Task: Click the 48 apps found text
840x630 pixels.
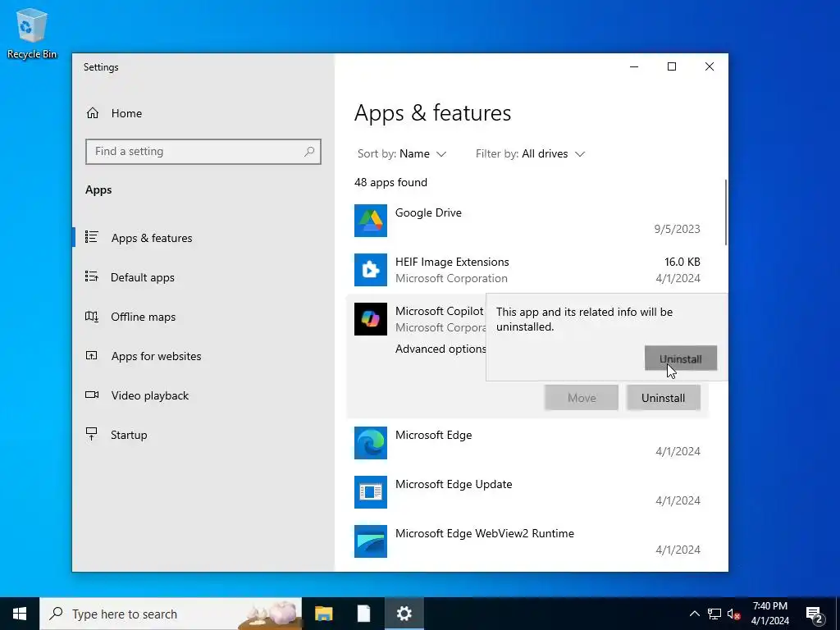Action: (390, 182)
